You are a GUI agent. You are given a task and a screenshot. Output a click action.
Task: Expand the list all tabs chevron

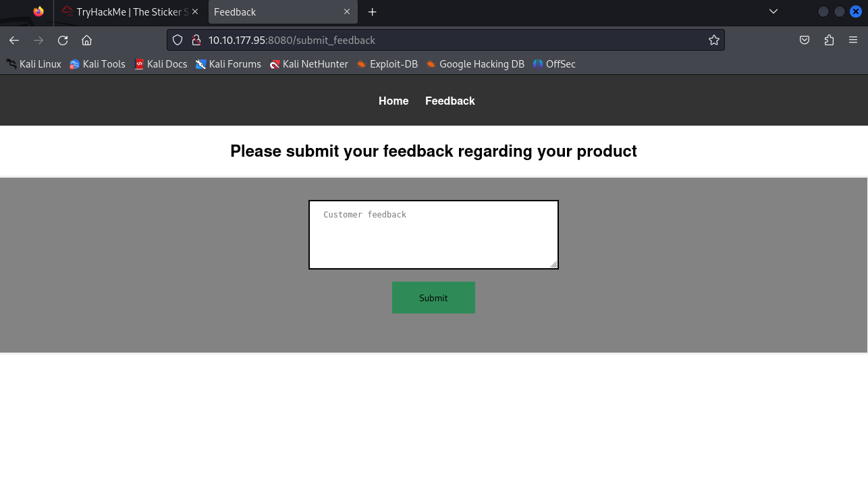coord(774,11)
